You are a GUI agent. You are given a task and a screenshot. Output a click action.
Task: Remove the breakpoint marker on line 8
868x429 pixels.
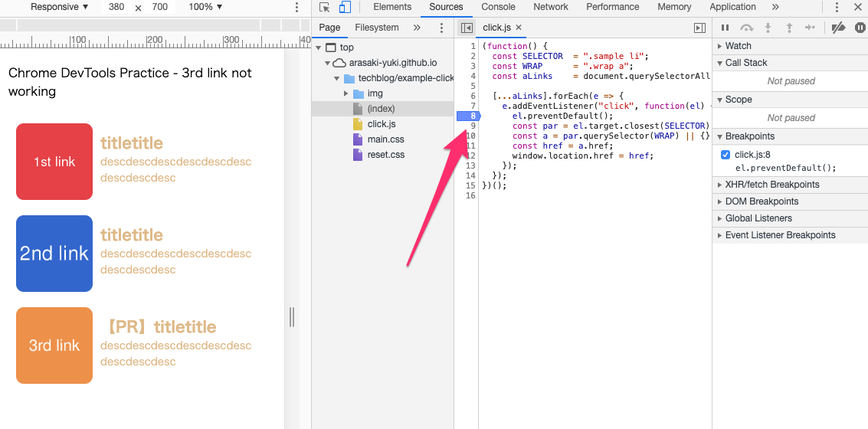(x=467, y=116)
